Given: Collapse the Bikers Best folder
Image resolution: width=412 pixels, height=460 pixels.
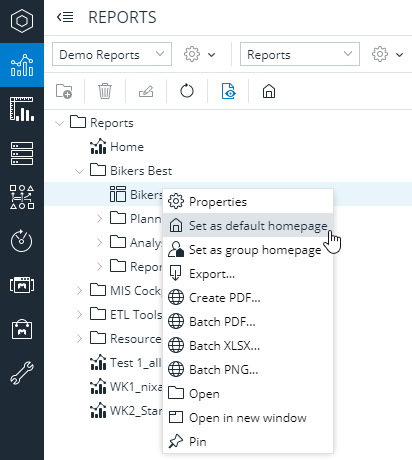Looking at the screenshot, I should [x=79, y=171].
